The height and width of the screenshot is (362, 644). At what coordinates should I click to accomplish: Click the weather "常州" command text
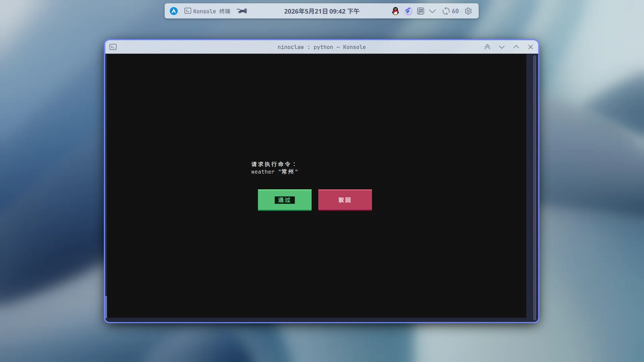pyautogui.click(x=275, y=172)
